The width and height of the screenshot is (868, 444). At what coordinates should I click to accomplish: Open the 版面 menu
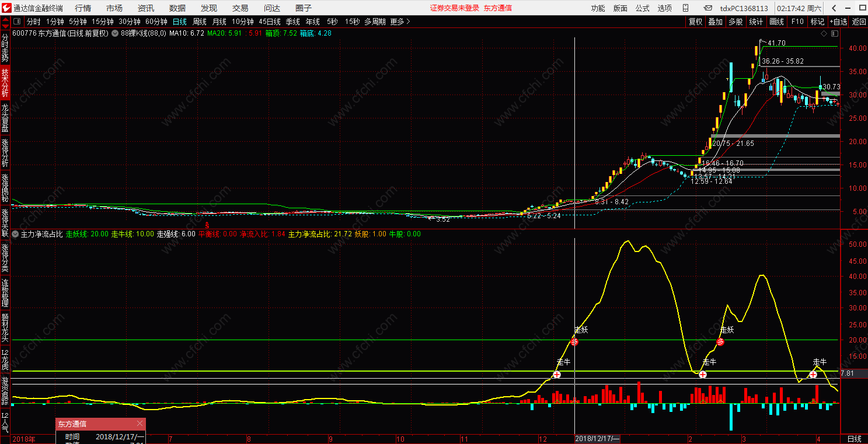tap(621, 8)
